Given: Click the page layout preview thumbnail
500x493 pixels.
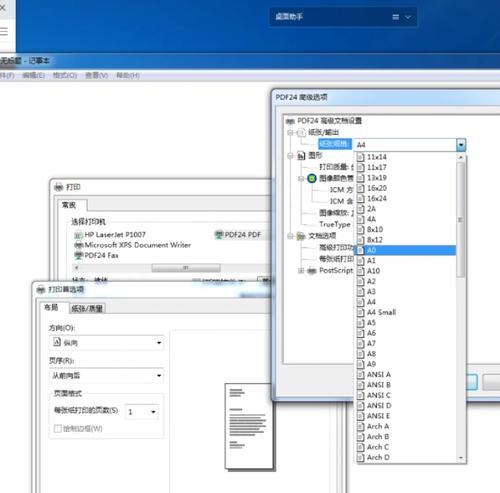Looking at the screenshot, I should point(249,427).
